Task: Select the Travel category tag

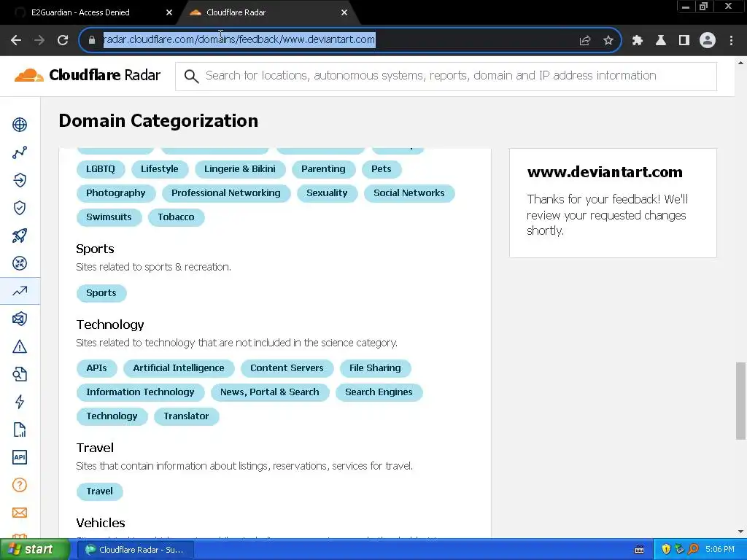Action: pyautogui.click(x=99, y=491)
